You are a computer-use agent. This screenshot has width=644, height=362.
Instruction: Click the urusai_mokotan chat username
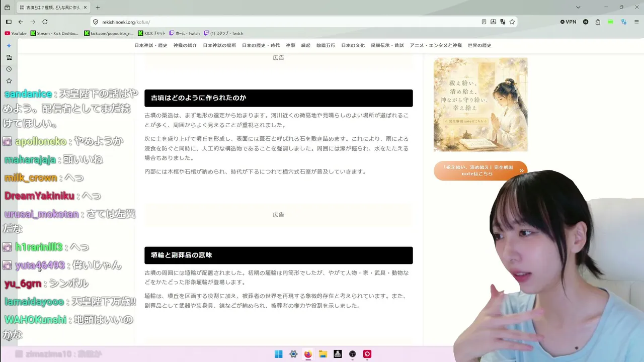[42, 214]
